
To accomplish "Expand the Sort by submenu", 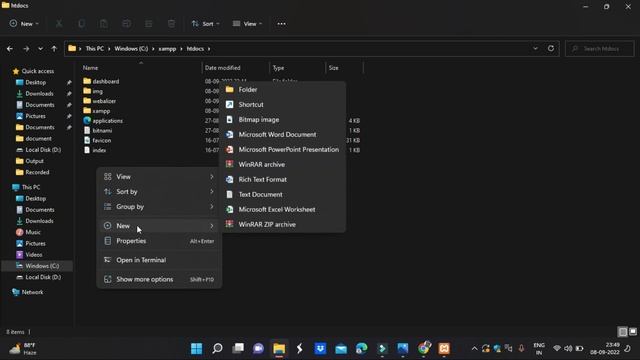I will pyautogui.click(x=159, y=191).
